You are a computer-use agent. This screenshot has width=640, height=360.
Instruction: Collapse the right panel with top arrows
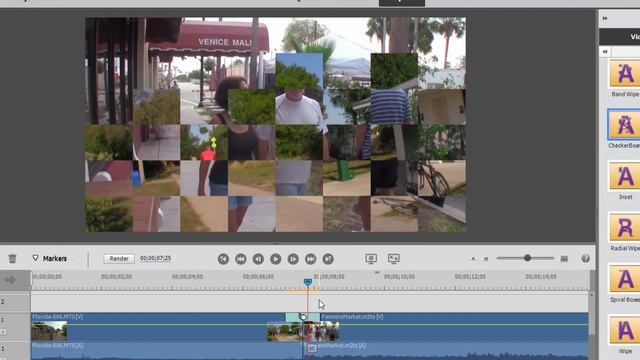[x=605, y=18]
